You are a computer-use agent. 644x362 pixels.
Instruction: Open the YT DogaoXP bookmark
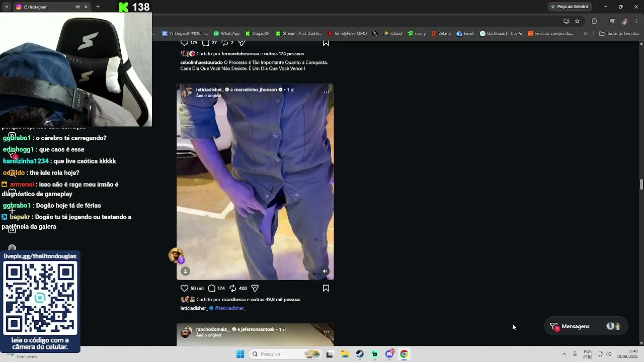click(x=185, y=34)
